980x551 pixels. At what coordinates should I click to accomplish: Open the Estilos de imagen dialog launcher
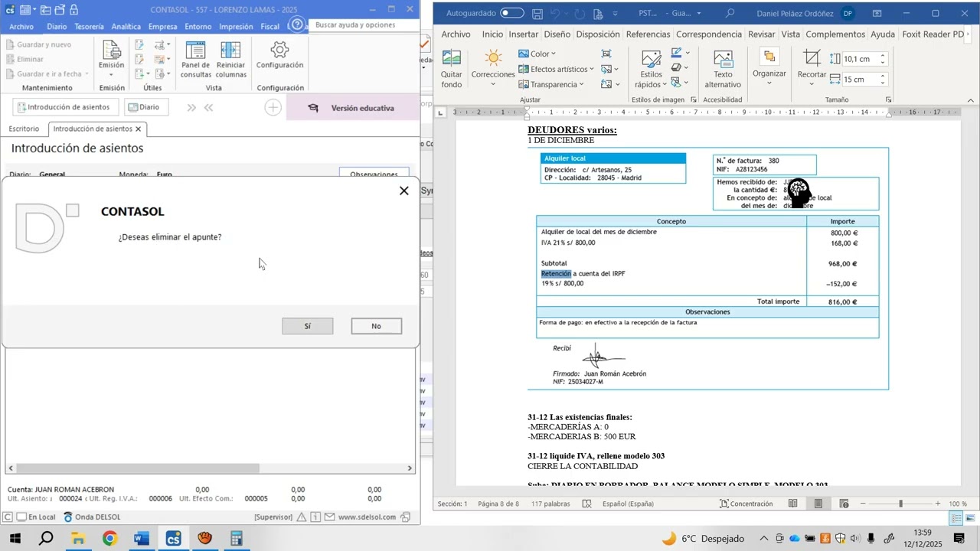694,99
